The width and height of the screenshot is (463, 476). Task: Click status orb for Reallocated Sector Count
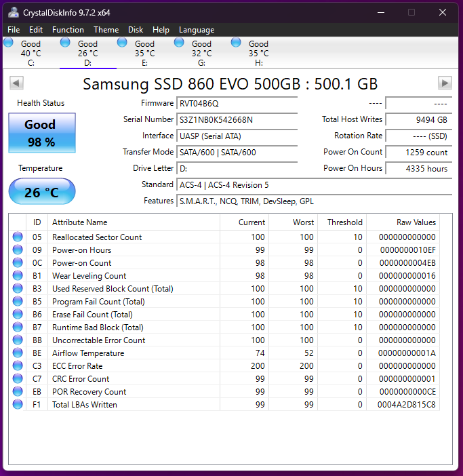18,237
